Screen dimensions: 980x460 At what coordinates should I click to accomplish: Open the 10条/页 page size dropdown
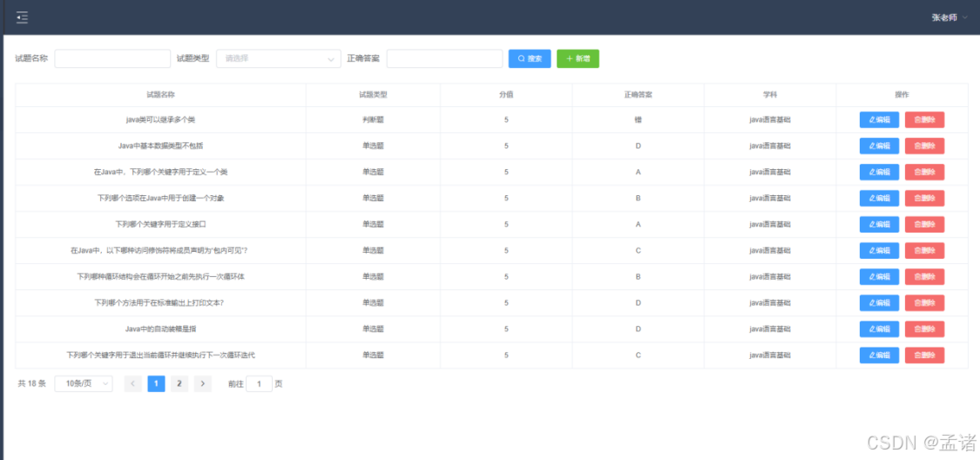(84, 383)
